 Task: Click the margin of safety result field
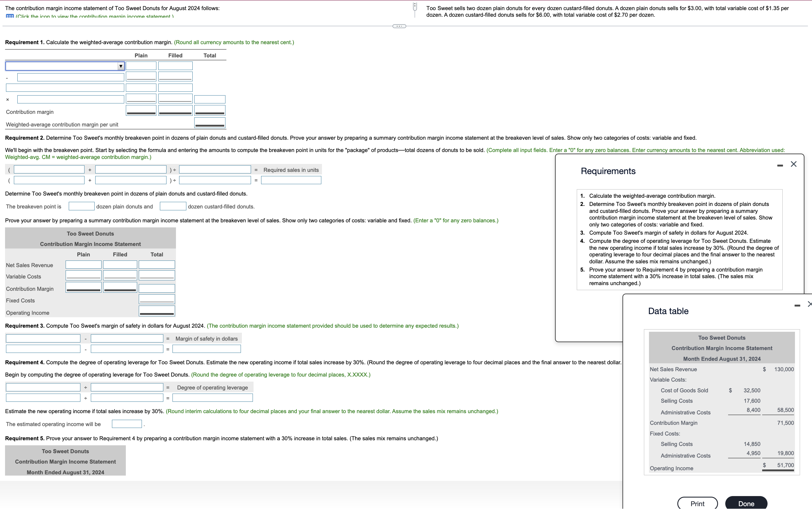(206, 349)
